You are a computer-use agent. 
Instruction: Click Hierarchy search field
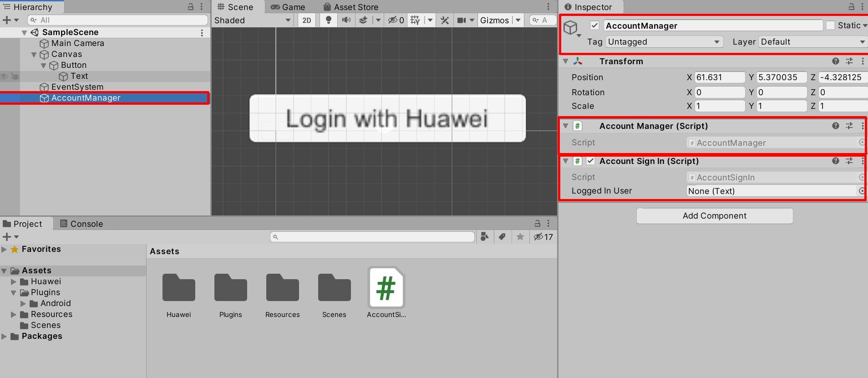pyautogui.click(x=117, y=20)
